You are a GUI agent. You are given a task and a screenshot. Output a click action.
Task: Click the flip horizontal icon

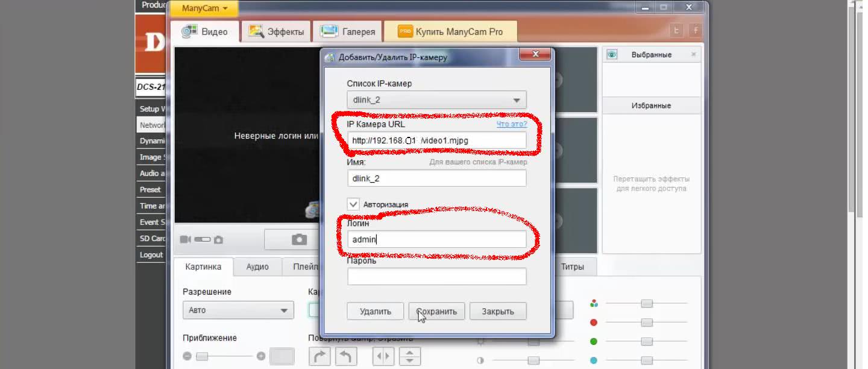pyautogui.click(x=383, y=356)
